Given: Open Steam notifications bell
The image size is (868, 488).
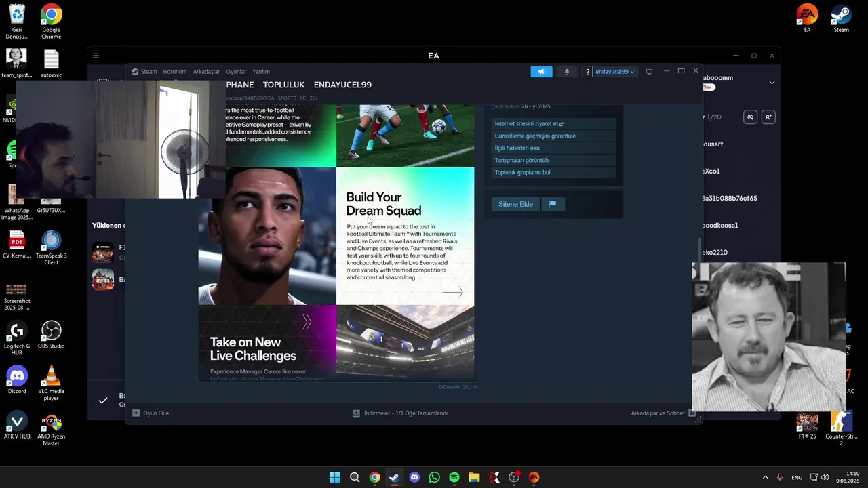Looking at the screenshot, I should 567,72.
